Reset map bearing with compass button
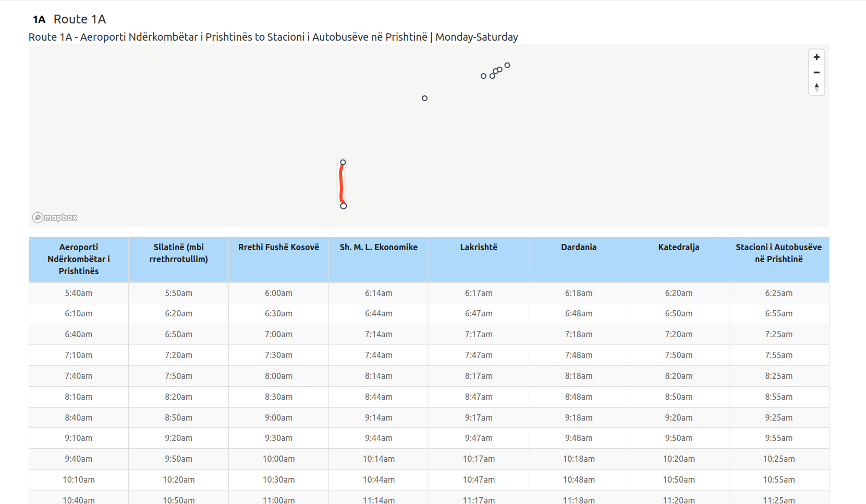 click(x=816, y=88)
